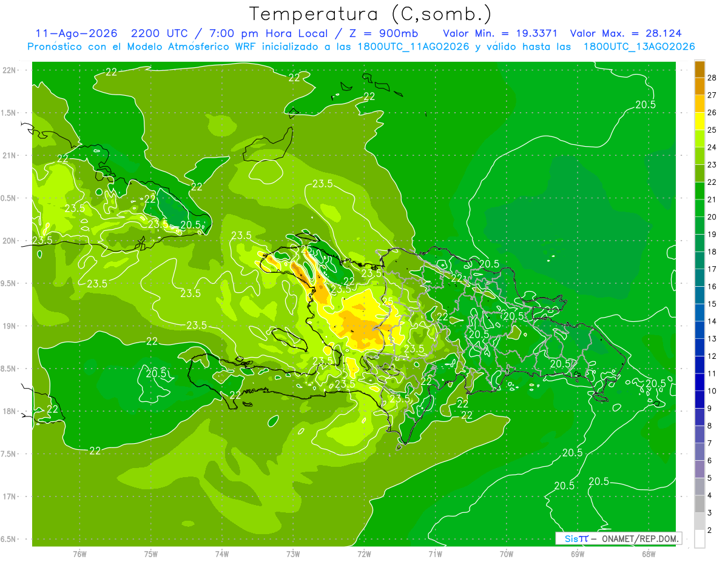
Task: Click the '7:00 pm Hora Local' text
Action: tap(270, 33)
